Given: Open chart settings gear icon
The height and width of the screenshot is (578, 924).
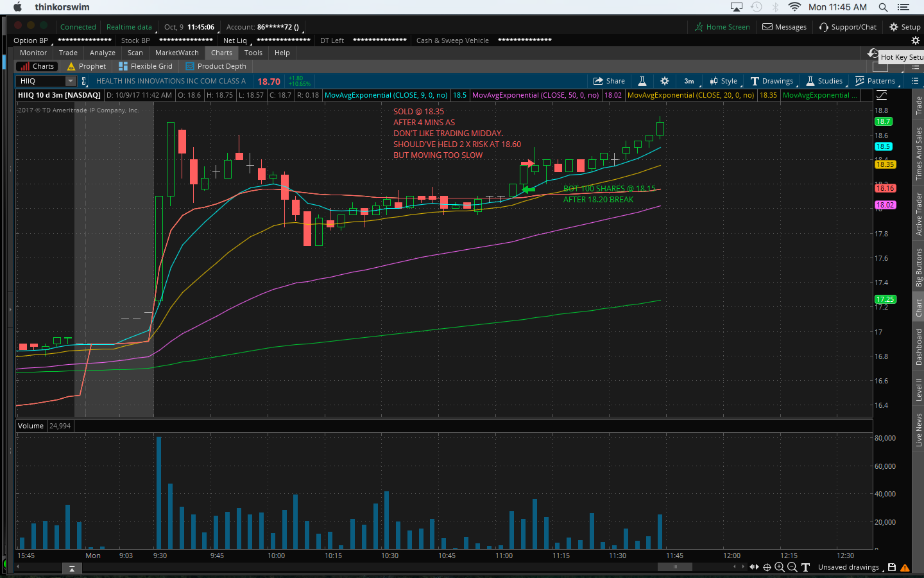Looking at the screenshot, I should [665, 81].
